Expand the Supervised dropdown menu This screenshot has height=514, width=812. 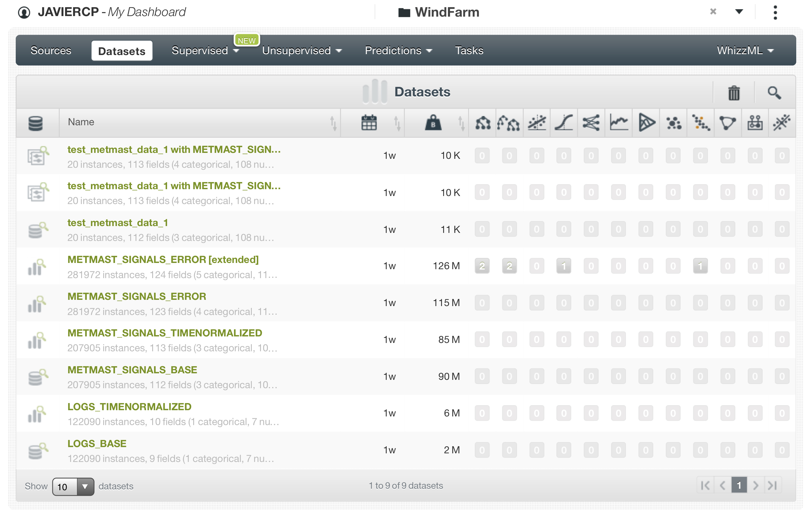(205, 51)
